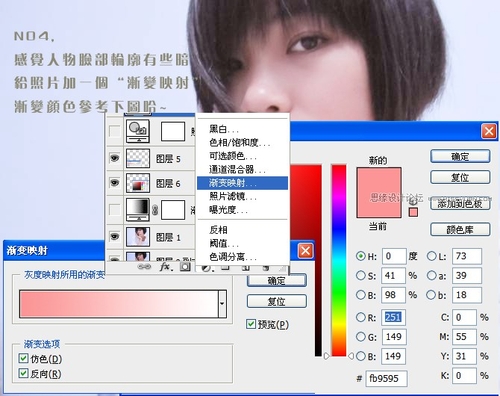
Task: Hide 图层 6 with its eye icon
Action: pyautogui.click(x=115, y=183)
